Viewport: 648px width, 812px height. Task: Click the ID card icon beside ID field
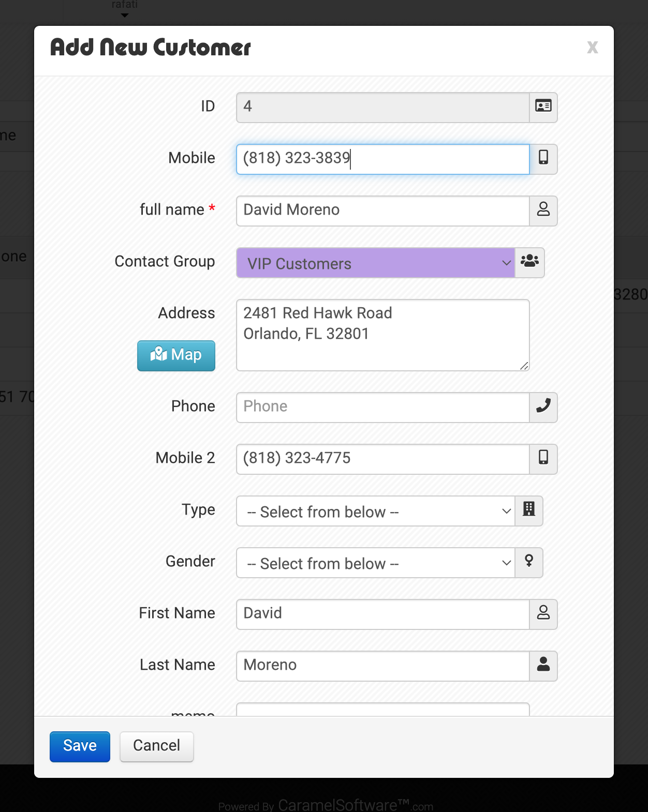(x=543, y=107)
